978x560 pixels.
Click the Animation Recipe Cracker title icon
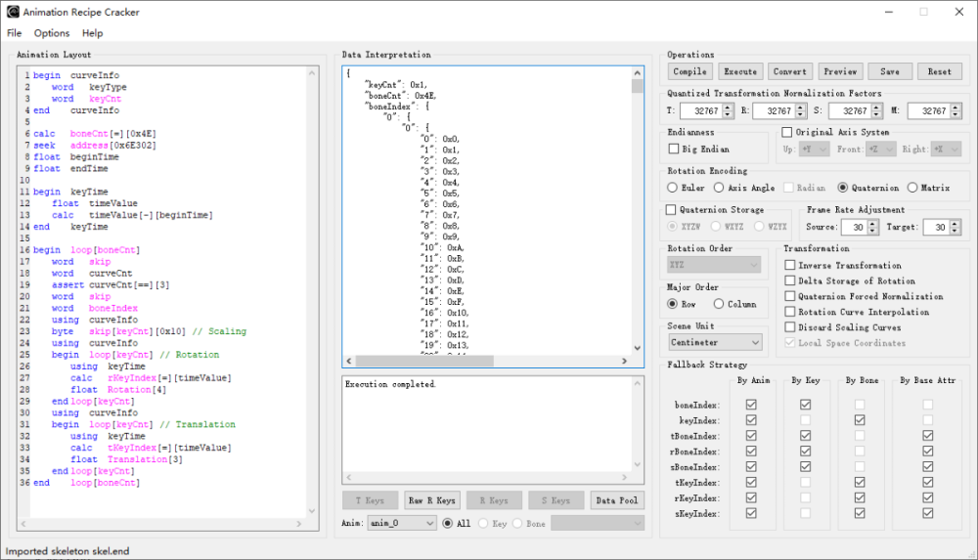[13, 11]
